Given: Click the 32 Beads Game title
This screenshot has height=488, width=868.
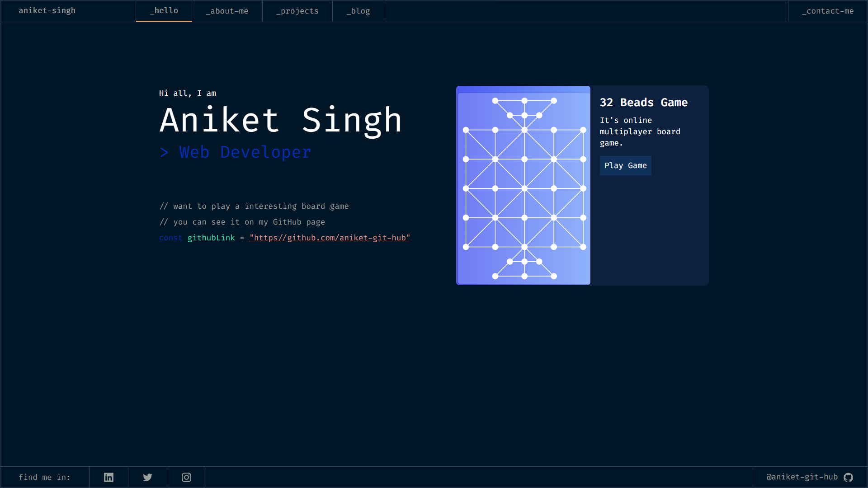Looking at the screenshot, I should [643, 103].
